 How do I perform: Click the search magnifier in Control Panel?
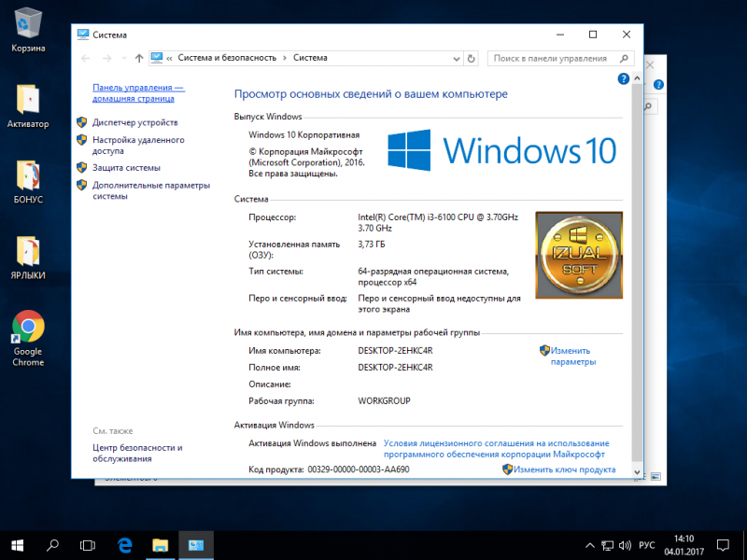coord(624,59)
